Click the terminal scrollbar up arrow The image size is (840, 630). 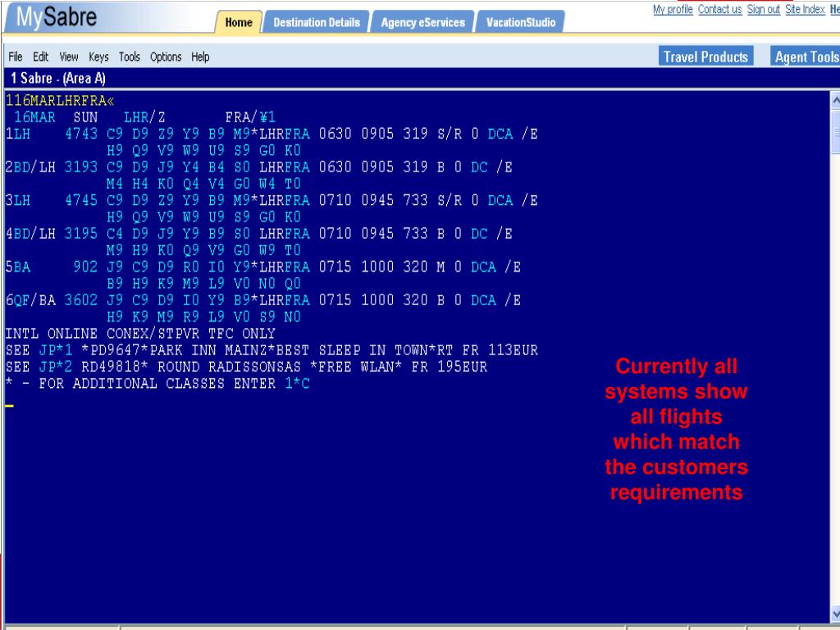834,99
